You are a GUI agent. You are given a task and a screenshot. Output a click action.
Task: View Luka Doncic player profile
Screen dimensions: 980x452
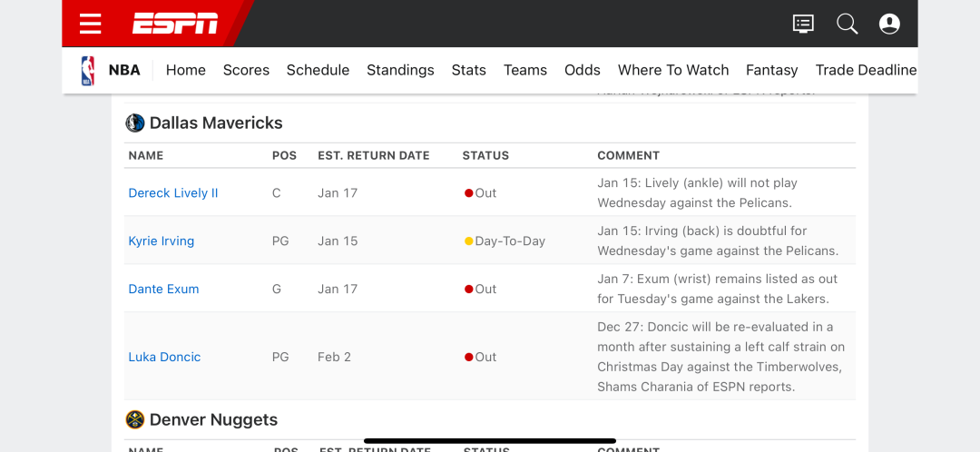point(164,357)
